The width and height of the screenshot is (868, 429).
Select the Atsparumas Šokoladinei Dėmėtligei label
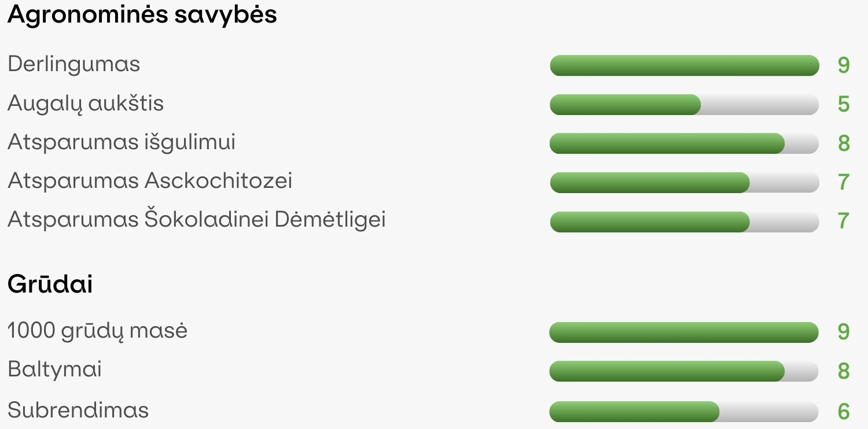click(x=197, y=220)
